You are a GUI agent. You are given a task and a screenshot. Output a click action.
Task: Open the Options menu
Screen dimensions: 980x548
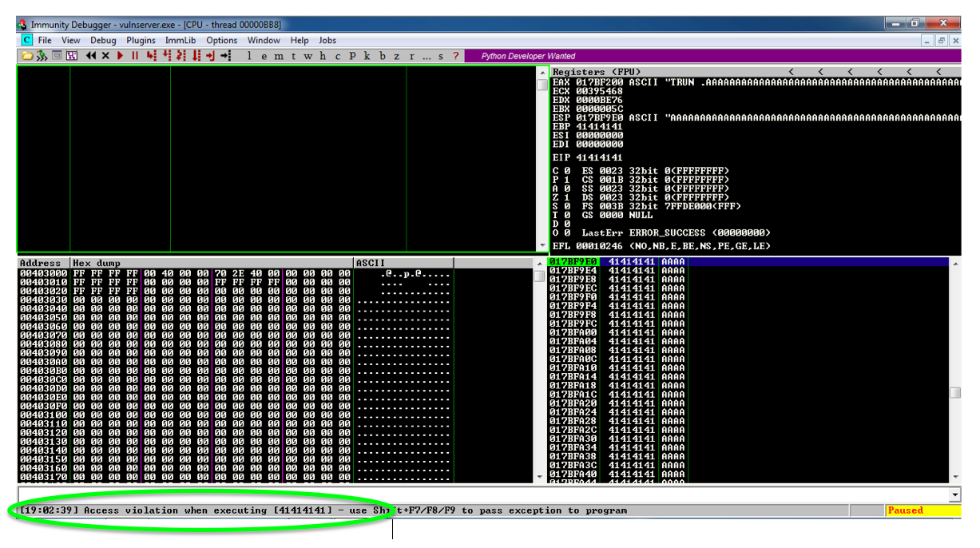pyautogui.click(x=222, y=40)
